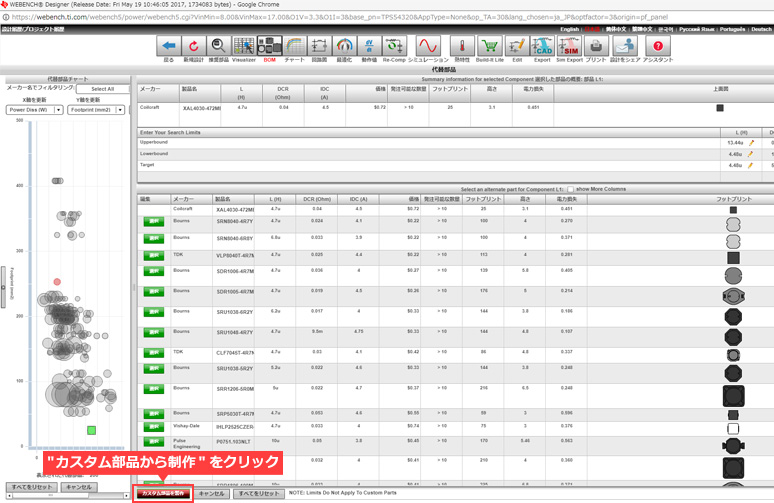Select the Bourns SRN8040-4R7Y row button

coord(154,222)
